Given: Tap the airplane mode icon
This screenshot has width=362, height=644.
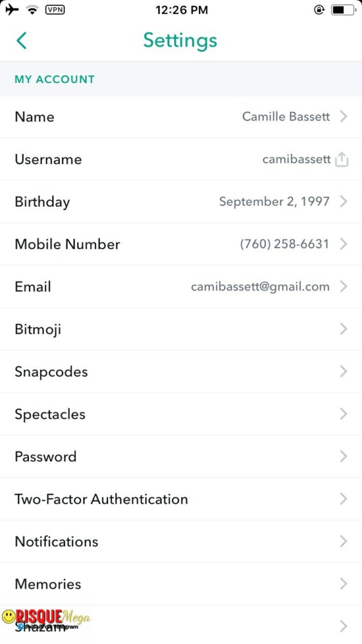Looking at the screenshot, I should [12, 9].
